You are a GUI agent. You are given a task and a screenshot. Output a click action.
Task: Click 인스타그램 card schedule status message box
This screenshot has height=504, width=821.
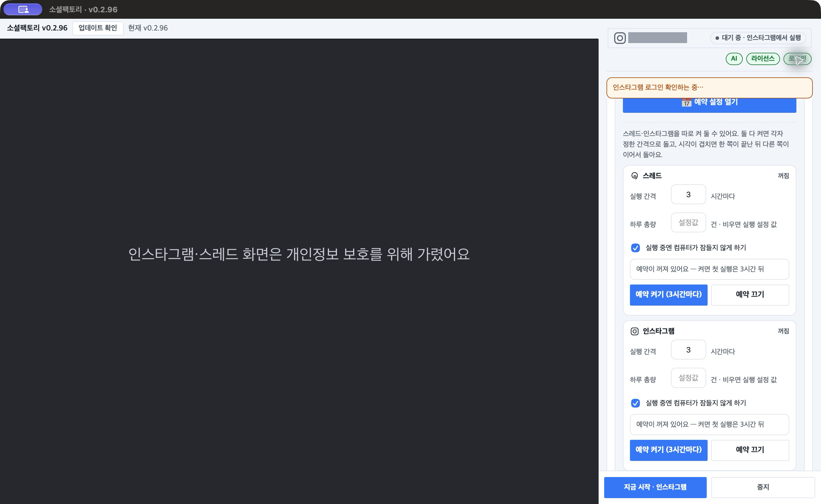pyautogui.click(x=709, y=424)
